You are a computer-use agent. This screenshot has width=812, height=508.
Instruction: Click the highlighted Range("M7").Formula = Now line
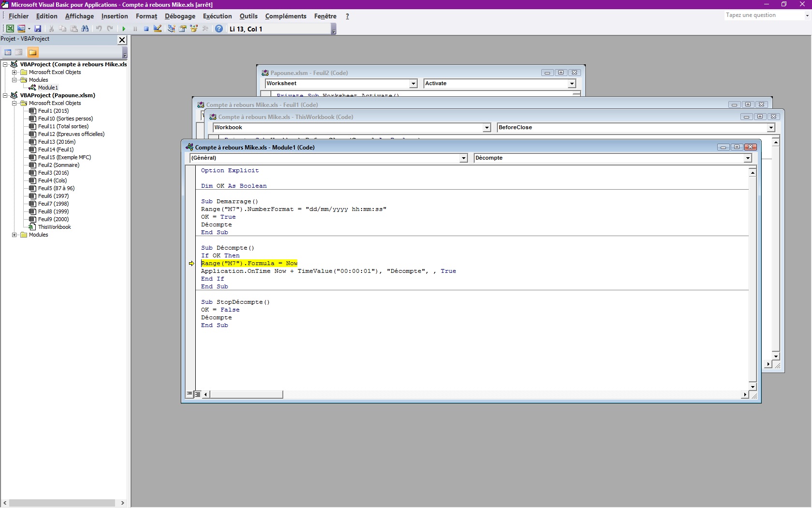pyautogui.click(x=249, y=263)
